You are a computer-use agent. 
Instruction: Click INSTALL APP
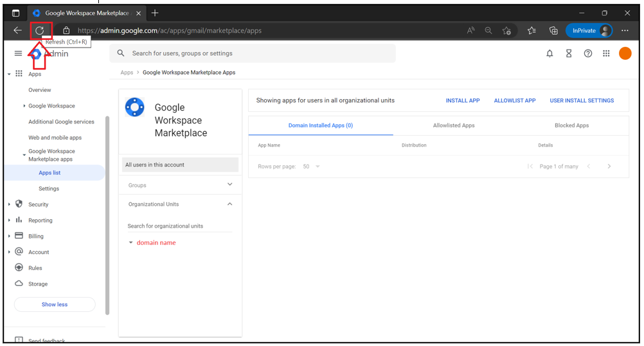pyautogui.click(x=463, y=100)
